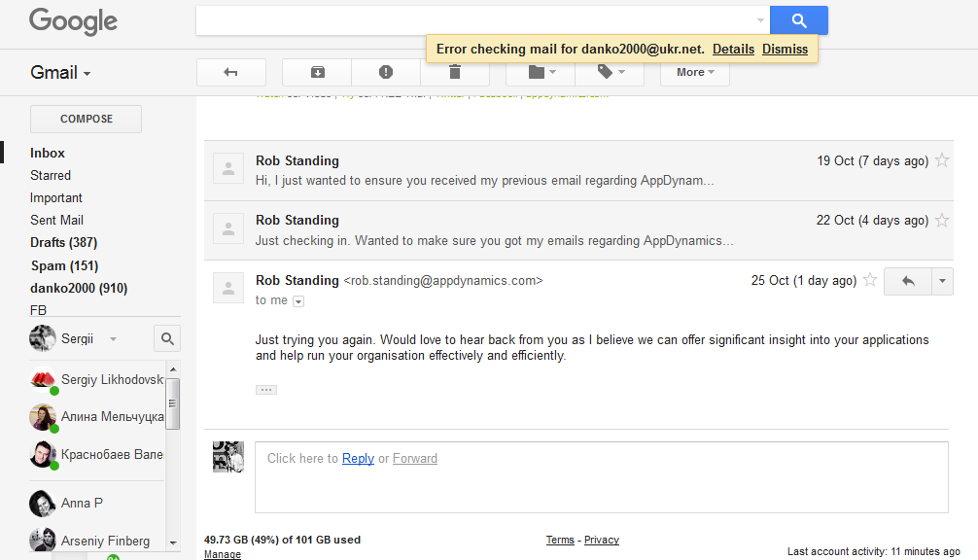Click the blue Google search button
This screenshot has height=560, width=978.
pyautogui.click(x=798, y=20)
